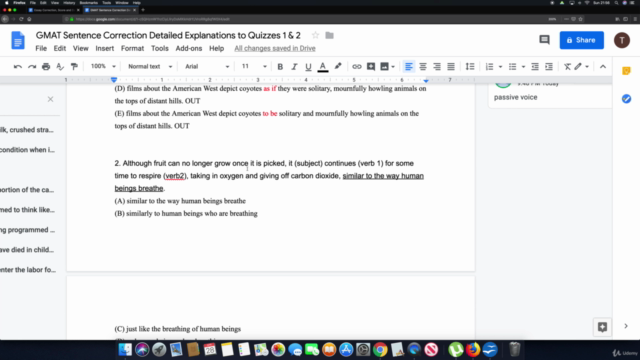This screenshot has width=640, height=360.
Task: Open the Normal text style dropdown
Action: pos(150,66)
